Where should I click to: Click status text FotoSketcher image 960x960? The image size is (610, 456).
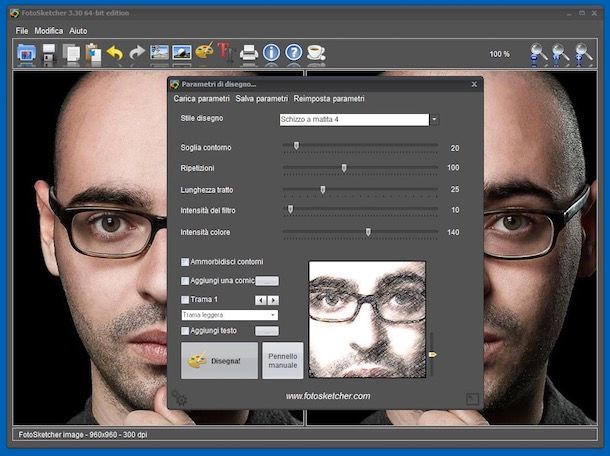[x=83, y=435]
